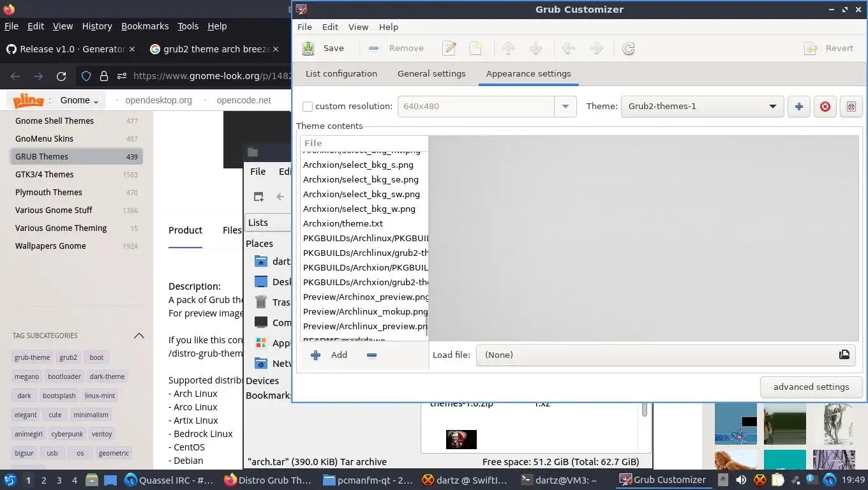This screenshot has width=868, height=490.
Task: Switch to List configuration tab
Action: (341, 74)
